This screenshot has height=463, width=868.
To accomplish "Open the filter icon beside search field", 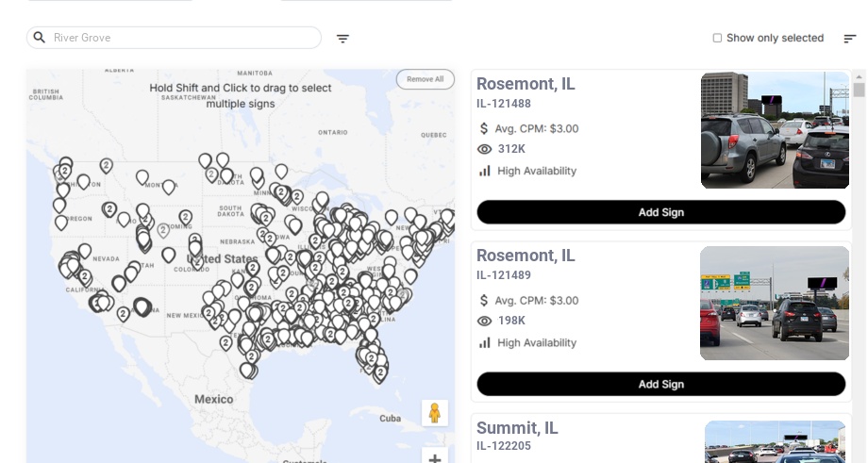I will pos(342,39).
